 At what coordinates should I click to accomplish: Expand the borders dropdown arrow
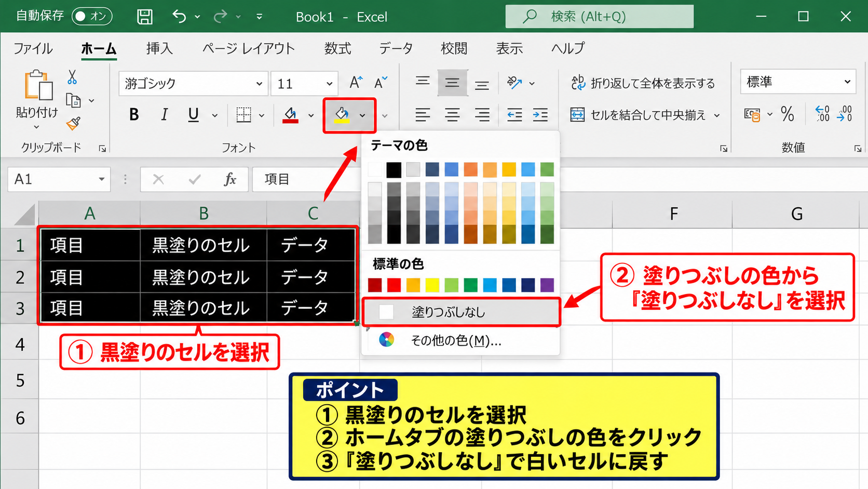262,115
